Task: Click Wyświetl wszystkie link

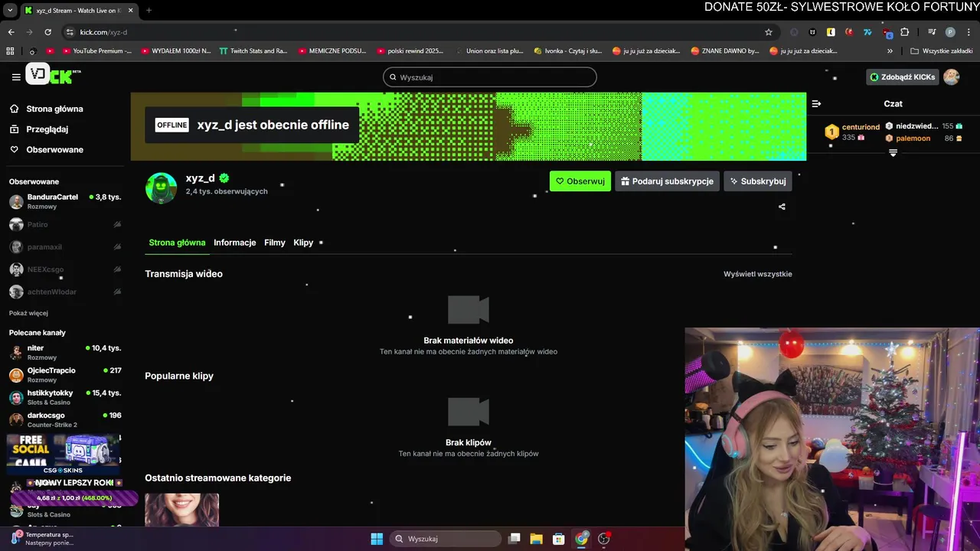Action: pos(757,274)
